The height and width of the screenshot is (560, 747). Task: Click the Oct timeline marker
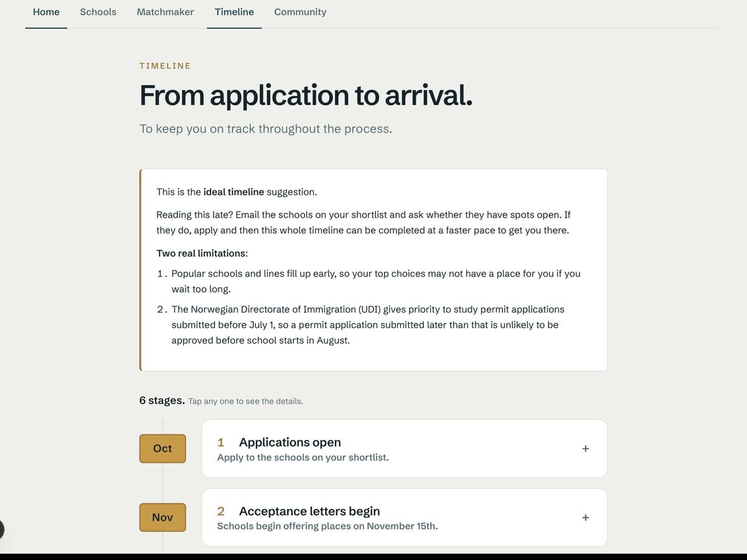tap(162, 449)
